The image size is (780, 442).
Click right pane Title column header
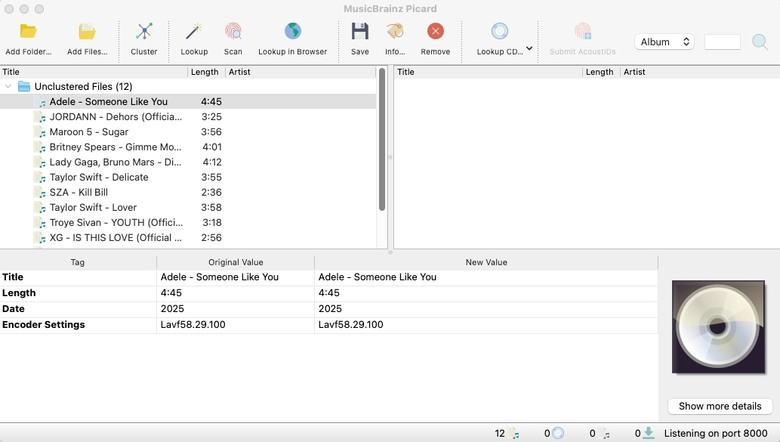pyautogui.click(x=488, y=72)
